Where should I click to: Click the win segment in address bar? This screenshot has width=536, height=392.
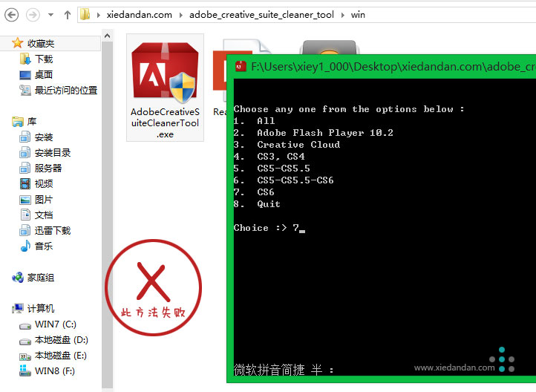(x=358, y=15)
